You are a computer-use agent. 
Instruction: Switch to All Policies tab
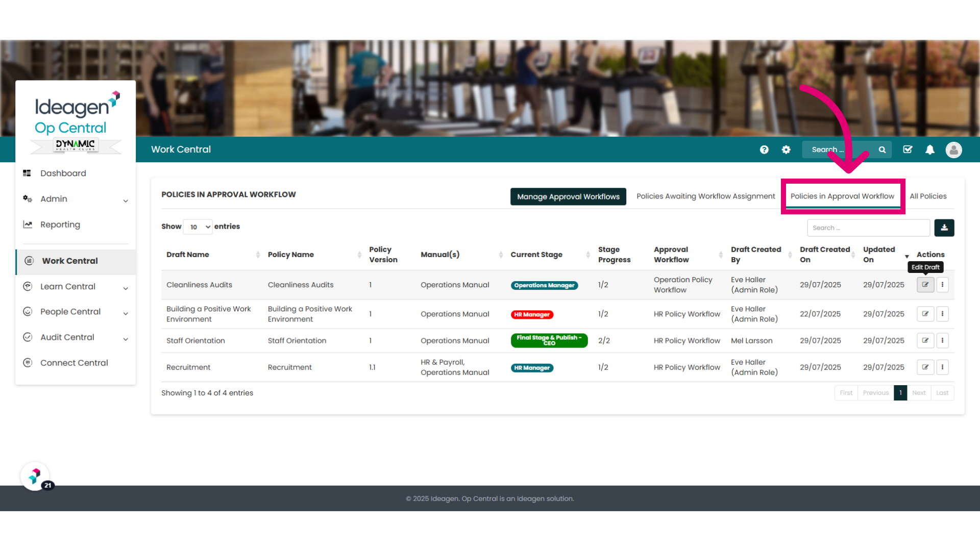click(x=928, y=196)
